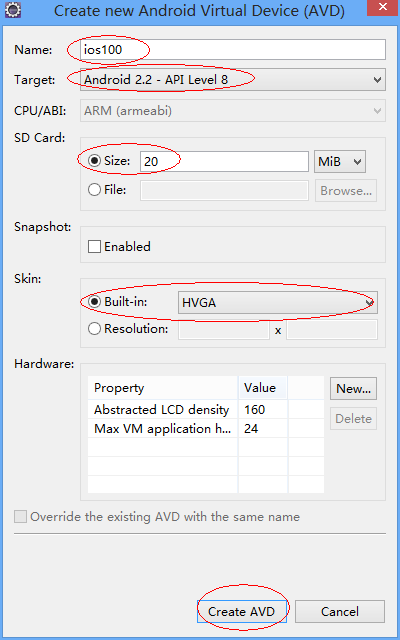Open the Target dropdown showing Android 2.2
Screen dimensions: 400x640
[233, 80]
